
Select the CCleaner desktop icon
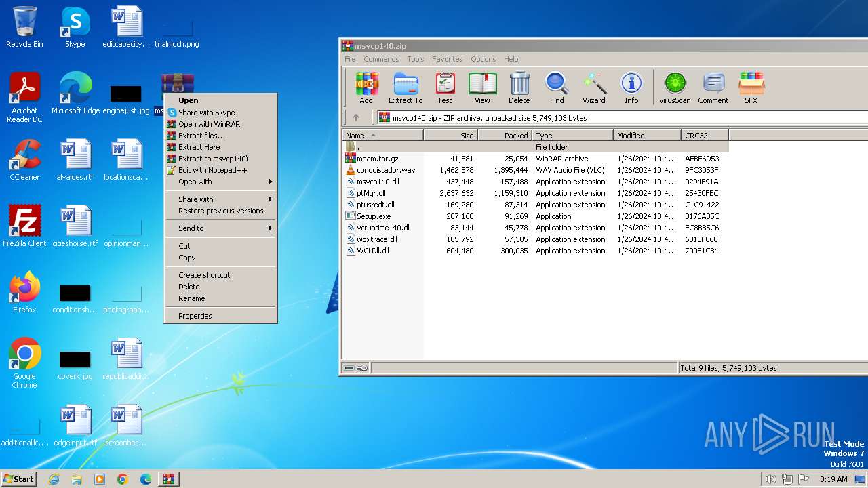click(x=24, y=160)
